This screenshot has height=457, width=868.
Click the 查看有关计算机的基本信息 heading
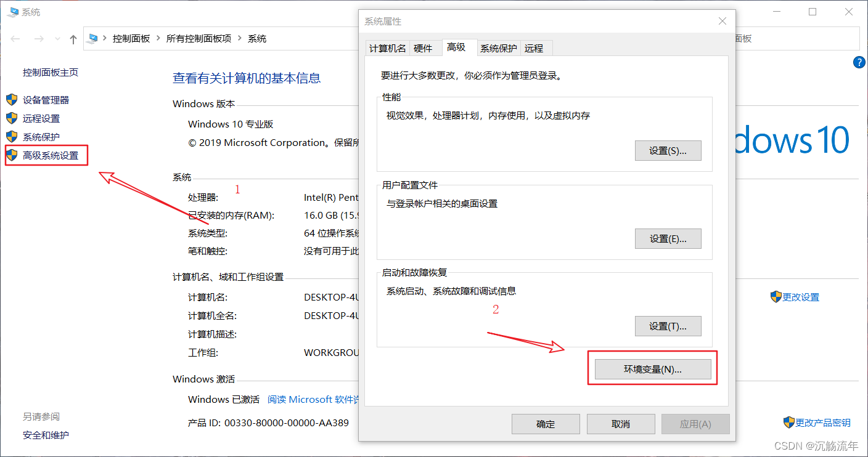coord(247,78)
